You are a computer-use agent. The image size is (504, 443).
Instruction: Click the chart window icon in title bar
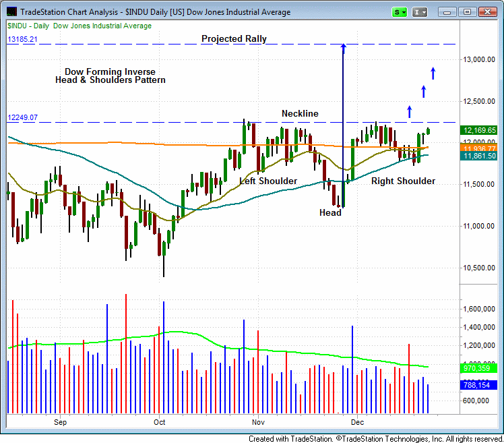(x=11, y=12)
